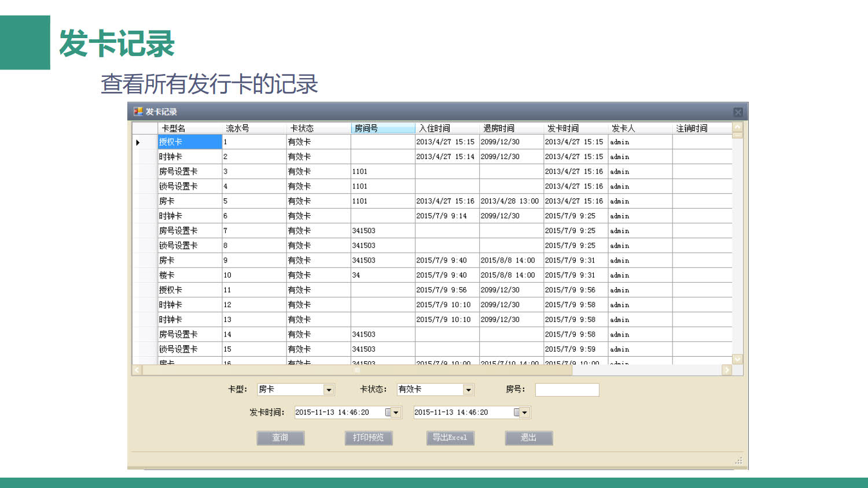Click the 卡型名 column header

point(189,128)
